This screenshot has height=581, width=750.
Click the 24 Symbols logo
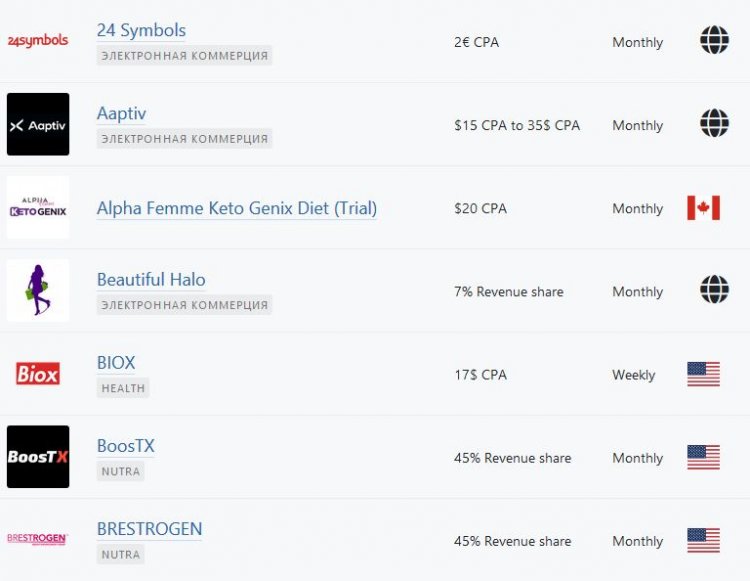pos(38,41)
